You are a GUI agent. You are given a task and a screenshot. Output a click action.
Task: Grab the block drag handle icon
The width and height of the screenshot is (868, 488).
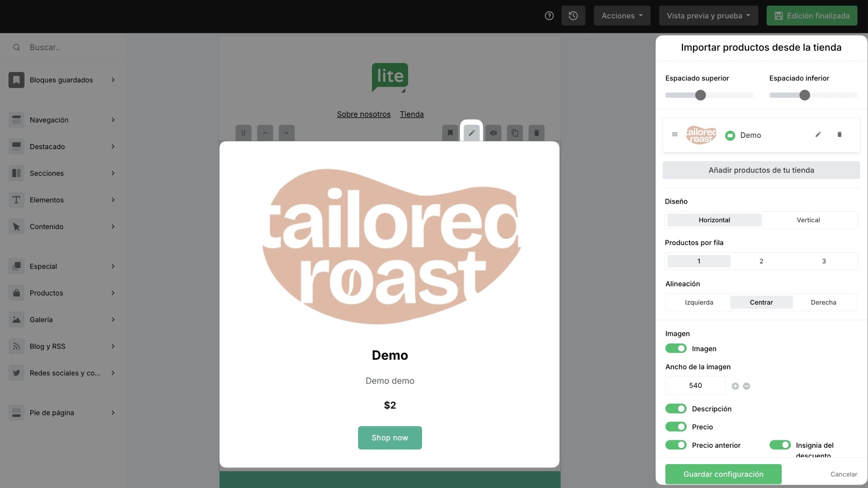pyautogui.click(x=243, y=133)
